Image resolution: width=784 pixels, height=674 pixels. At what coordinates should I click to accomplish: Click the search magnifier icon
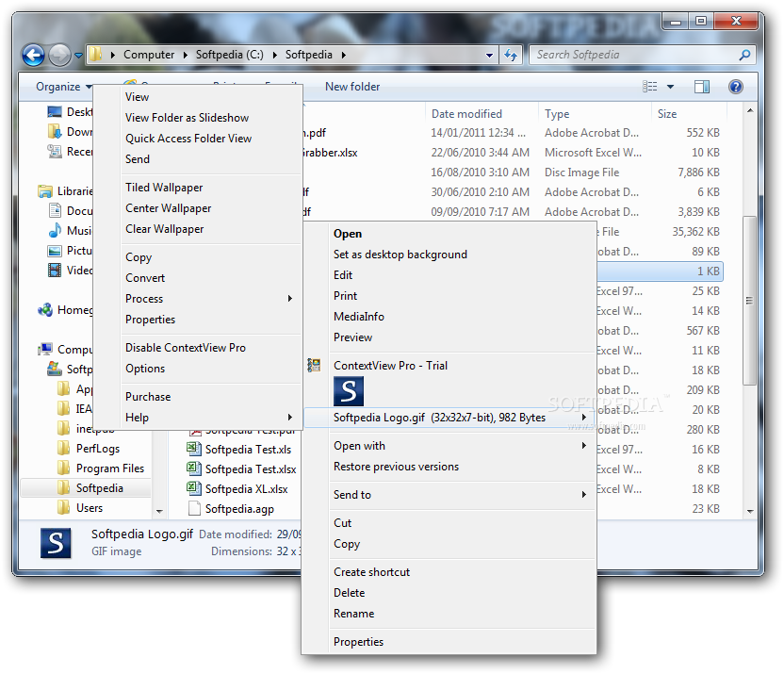click(744, 55)
